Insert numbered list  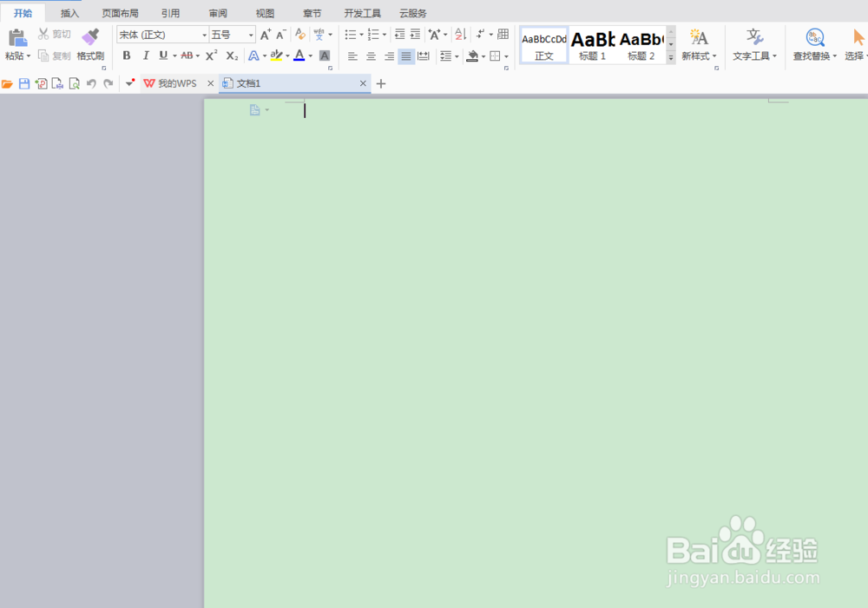[373, 35]
